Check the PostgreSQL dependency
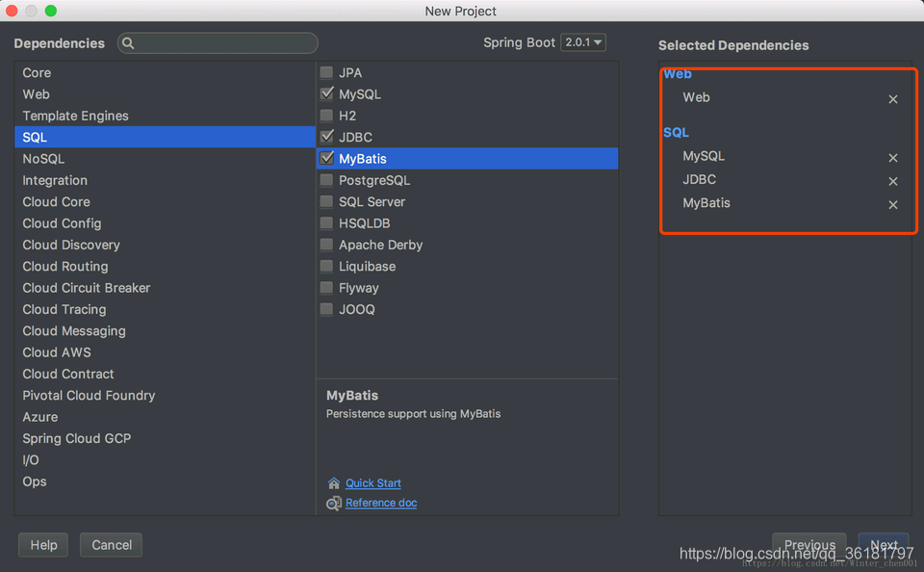This screenshot has height=572, width=924. point(326,180)
